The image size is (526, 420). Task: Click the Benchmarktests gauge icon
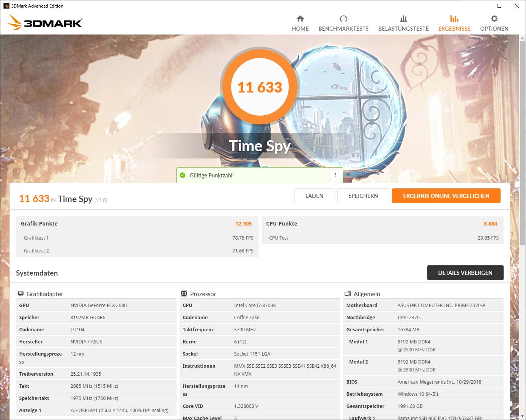coord(343,19)
